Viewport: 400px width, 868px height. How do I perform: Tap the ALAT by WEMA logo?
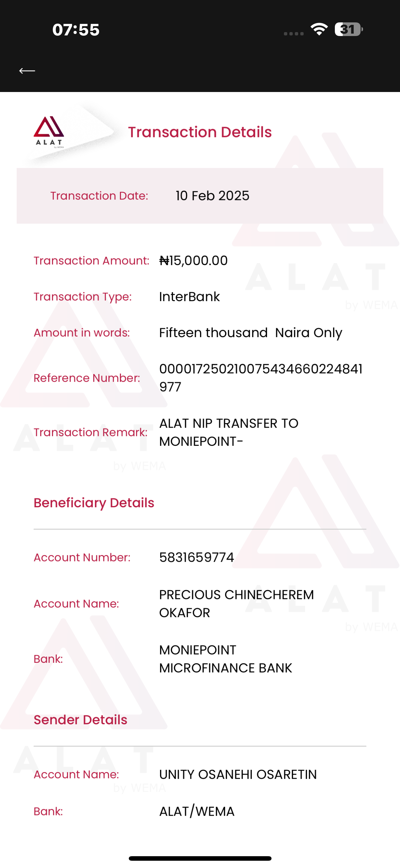click(x=49, y=132)
